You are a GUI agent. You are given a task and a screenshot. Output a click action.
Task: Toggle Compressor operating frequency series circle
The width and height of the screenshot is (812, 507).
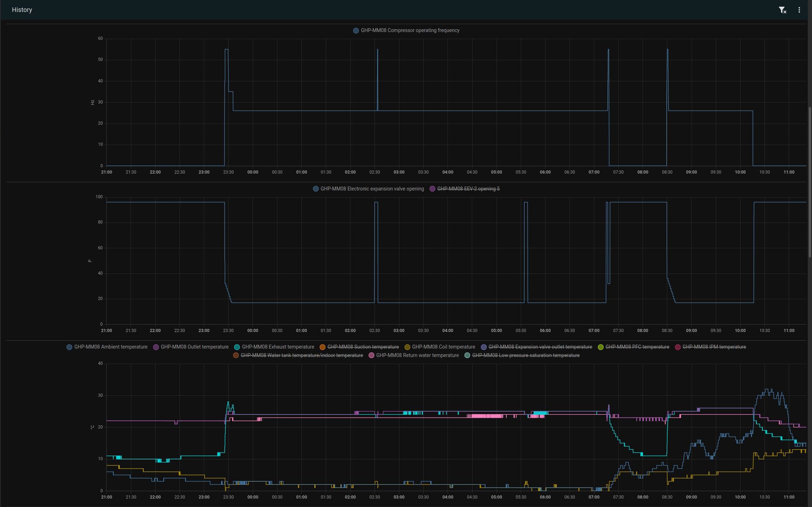click(356, 31)
